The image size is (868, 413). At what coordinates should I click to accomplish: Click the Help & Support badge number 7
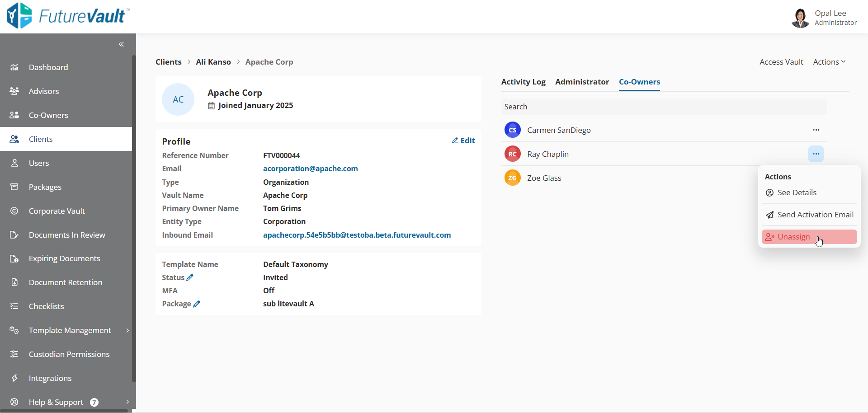[x=94, y=402]
